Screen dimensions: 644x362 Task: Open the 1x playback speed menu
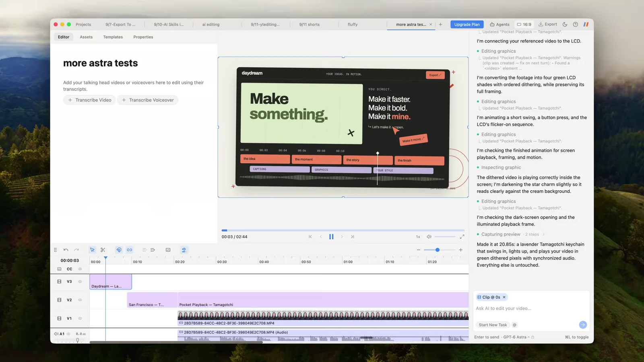click(418, 237)
